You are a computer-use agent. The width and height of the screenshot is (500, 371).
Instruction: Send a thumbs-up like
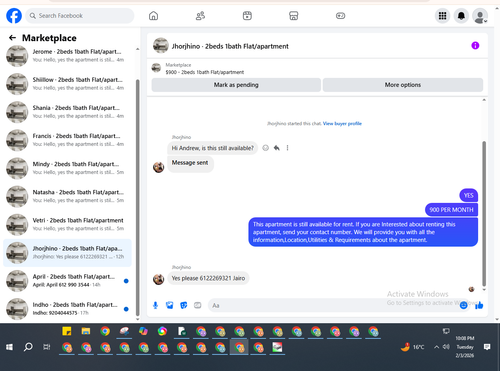479,305
